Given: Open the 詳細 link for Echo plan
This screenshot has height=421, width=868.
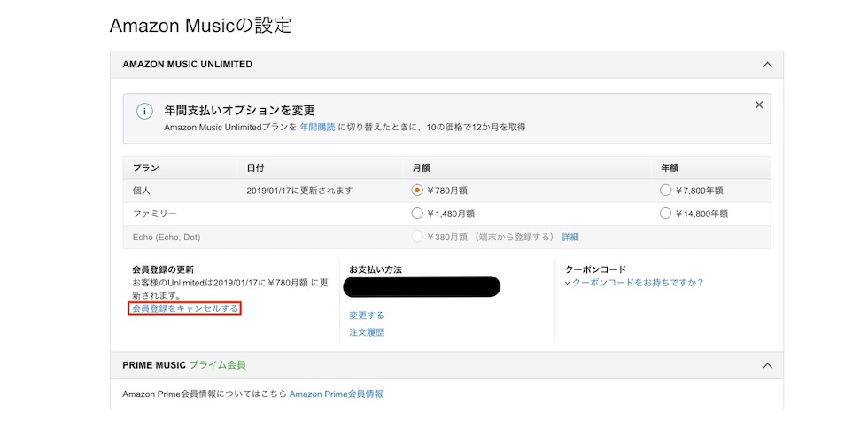Looking at the screenshot, I should [x=570, y=238].
